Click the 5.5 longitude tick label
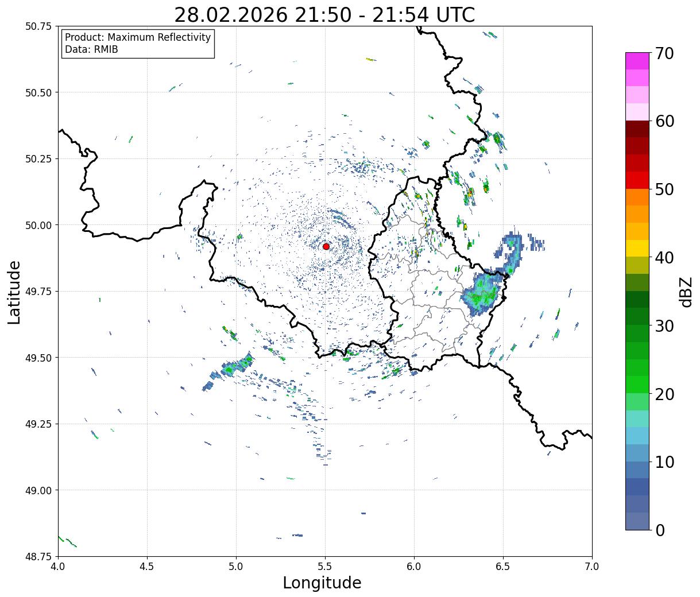The image size is (700, 597). [x=325, y=566]
